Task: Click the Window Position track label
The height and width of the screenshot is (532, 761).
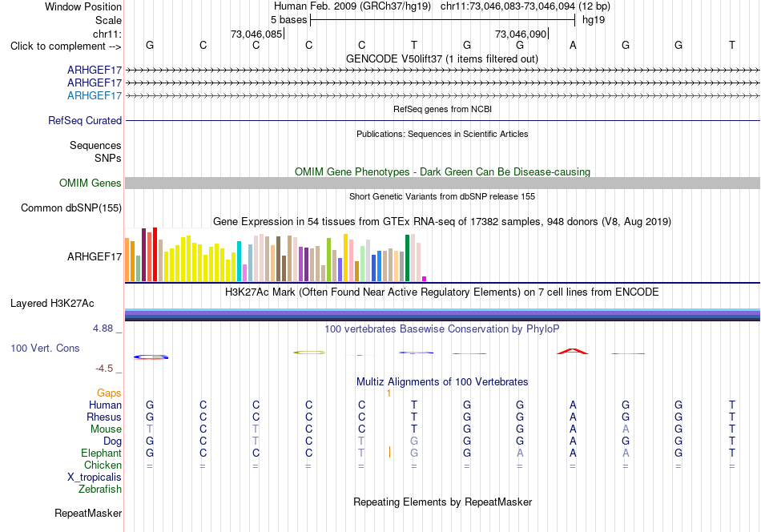Action: [83, 6]
